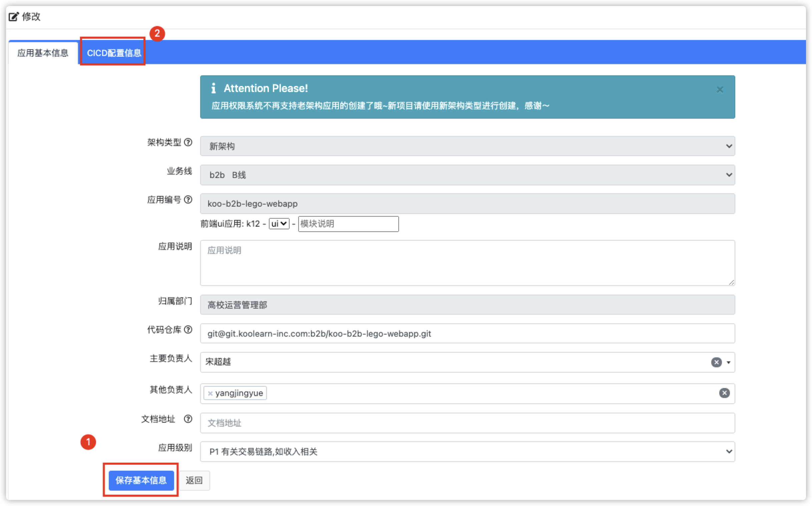812x506 pixels.
Task: Click help icon next to 应用编号
Action: [188, 199]
